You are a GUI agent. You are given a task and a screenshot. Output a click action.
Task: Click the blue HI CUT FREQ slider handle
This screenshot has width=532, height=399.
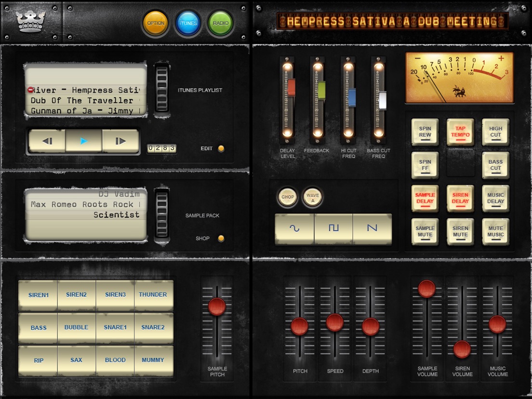coord(352,97)
